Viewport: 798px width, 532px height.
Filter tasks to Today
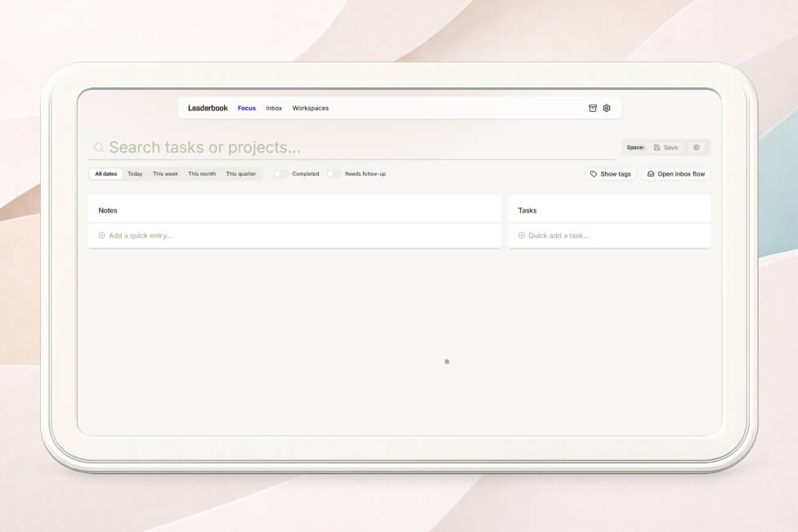[135, 174]
